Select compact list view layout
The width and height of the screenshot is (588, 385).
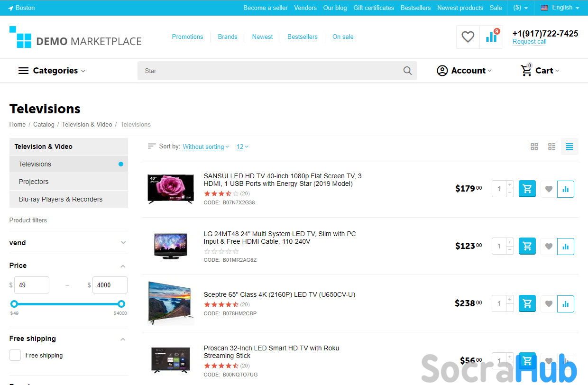(570, 147)
